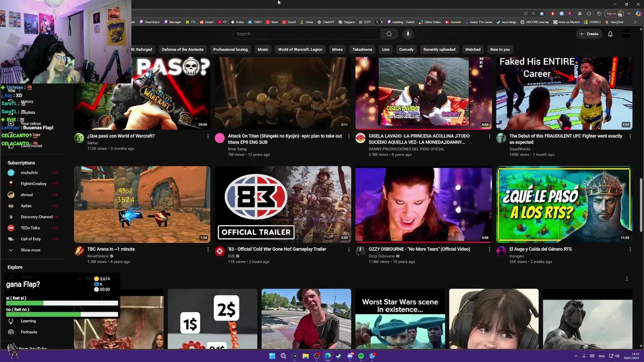
Task: Click the IGN channel avatar
Action: tap(220, 251)
